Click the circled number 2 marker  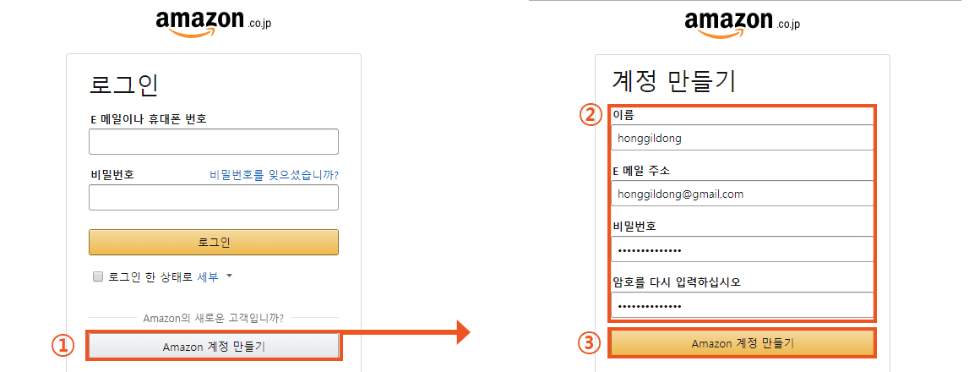pyautogui.click(x=591, y=117)
